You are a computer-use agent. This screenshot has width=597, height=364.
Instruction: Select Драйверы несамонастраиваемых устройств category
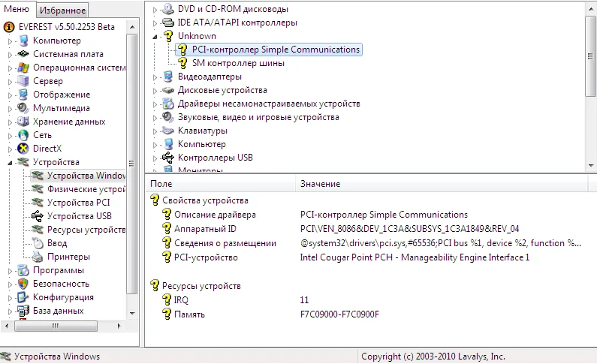tap(269, 104)
